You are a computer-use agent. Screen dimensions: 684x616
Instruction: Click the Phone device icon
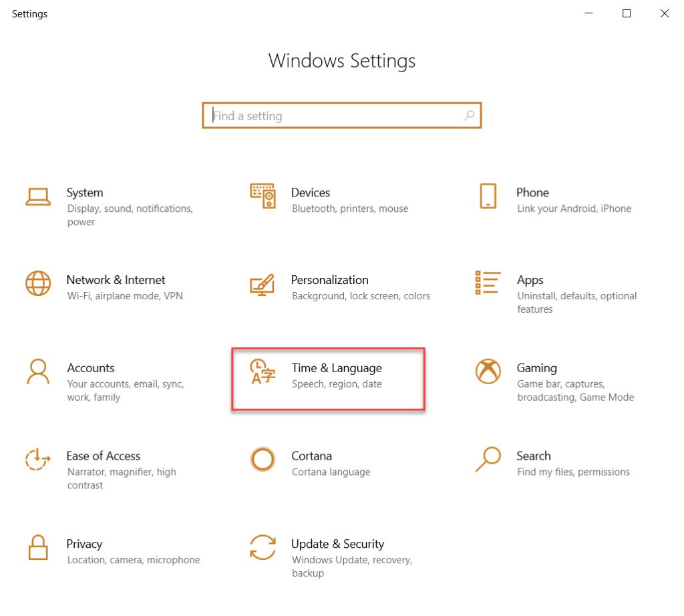488,196
